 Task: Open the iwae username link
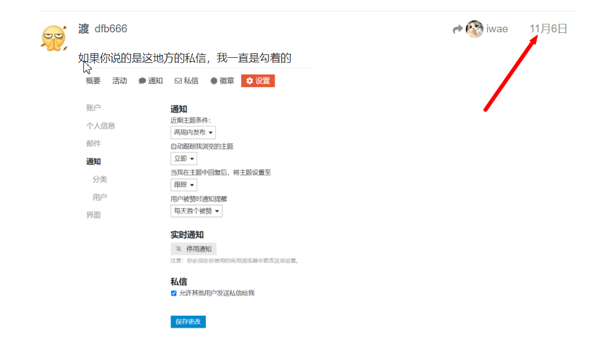point(497,29)
